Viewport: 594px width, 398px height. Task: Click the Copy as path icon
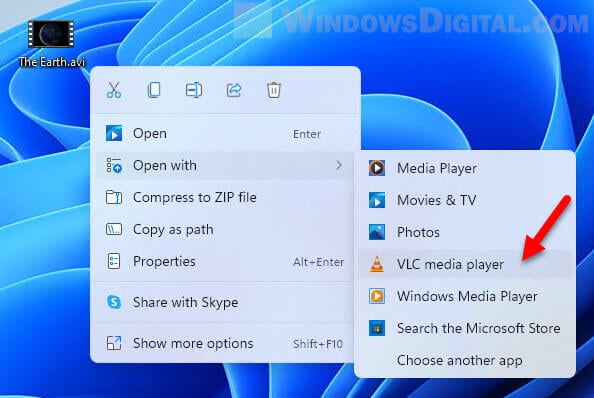coord(114,229)
